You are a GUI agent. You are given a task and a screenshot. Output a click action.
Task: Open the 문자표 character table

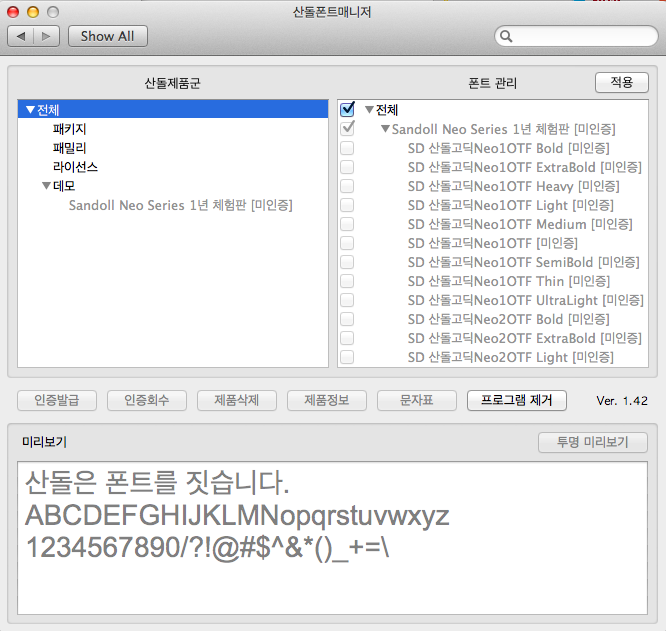coord(417,400)
